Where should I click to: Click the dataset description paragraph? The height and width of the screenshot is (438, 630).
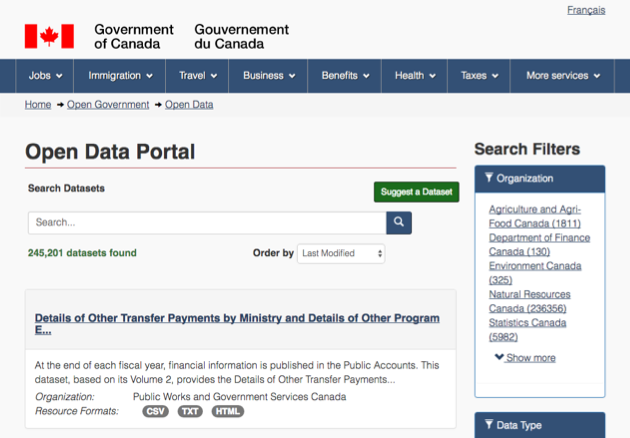tap(237, 372)
